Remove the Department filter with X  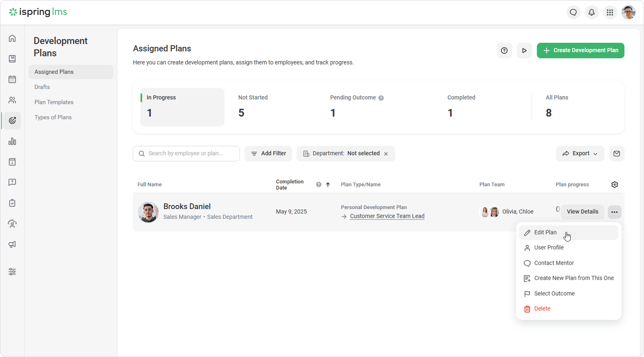click(x=386, y=154)
